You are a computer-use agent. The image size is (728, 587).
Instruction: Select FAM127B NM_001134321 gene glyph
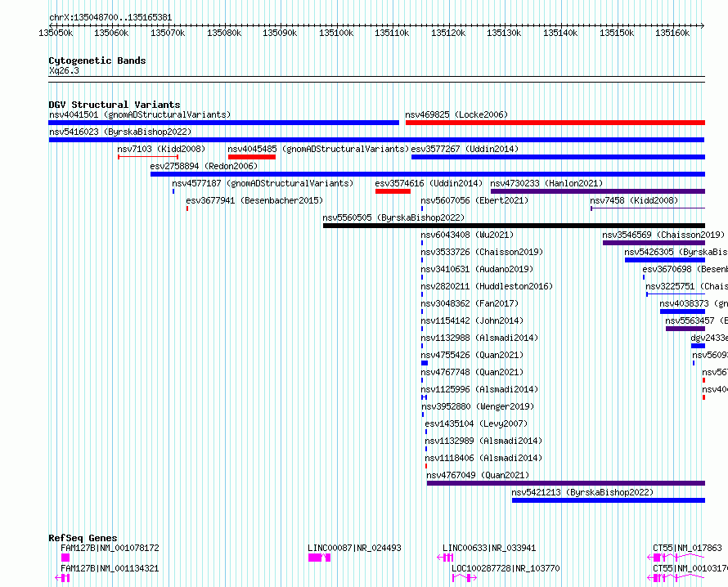coord(62,578)
